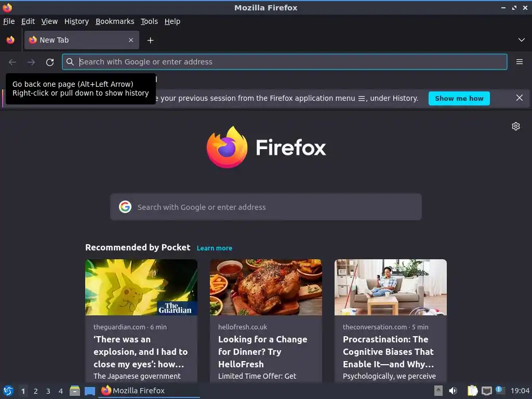532x399 pixels.
Task: Open the file manager taskbar icon
Action: point(75,391)
